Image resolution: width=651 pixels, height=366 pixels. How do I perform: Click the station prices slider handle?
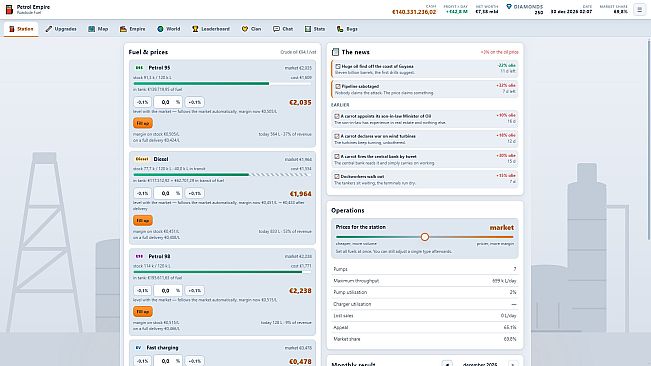click(x=424, y=237)
